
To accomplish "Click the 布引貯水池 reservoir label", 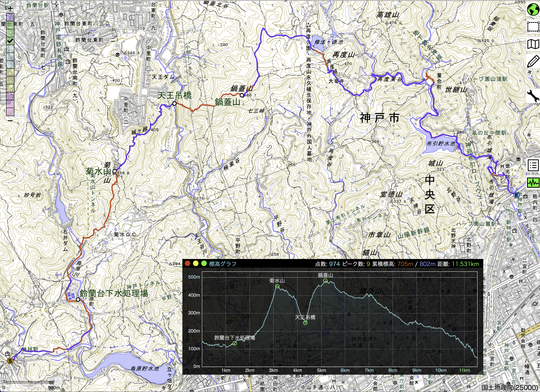I will [x=441, y=143].
